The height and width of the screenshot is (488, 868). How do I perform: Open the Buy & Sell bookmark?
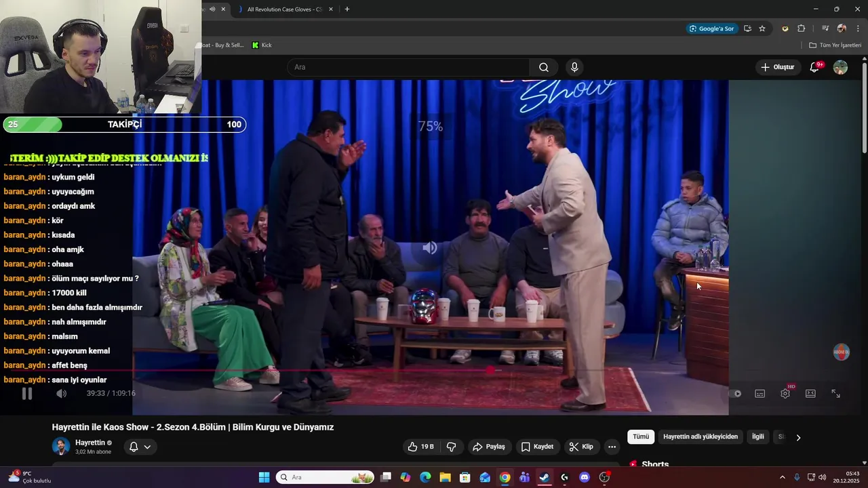pyautogui.click(x=222, y=45)
